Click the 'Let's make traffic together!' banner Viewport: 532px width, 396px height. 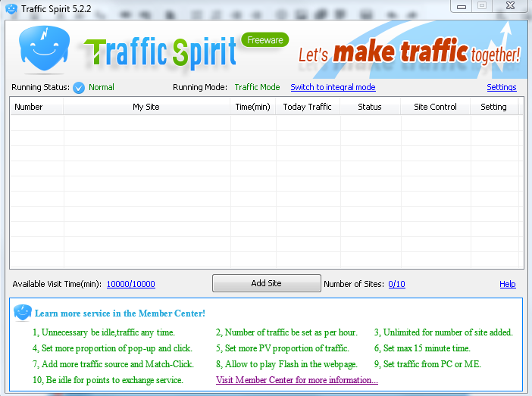409,51
